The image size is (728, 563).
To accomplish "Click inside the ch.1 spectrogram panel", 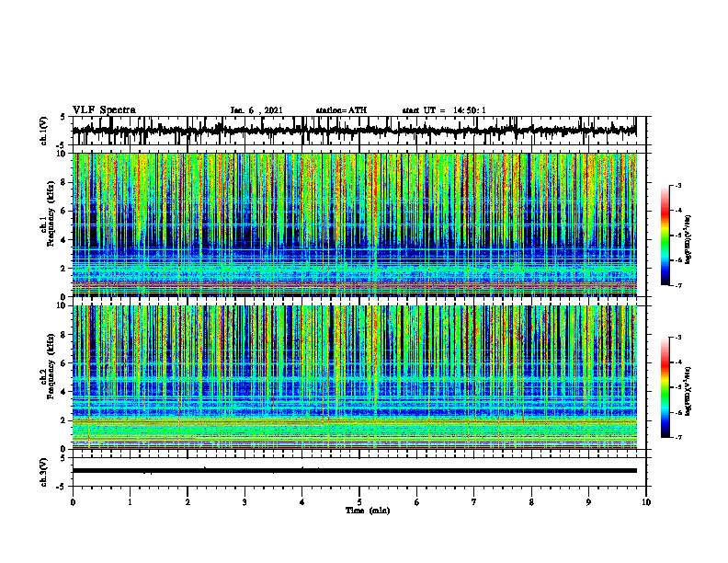I will (355, 224).
